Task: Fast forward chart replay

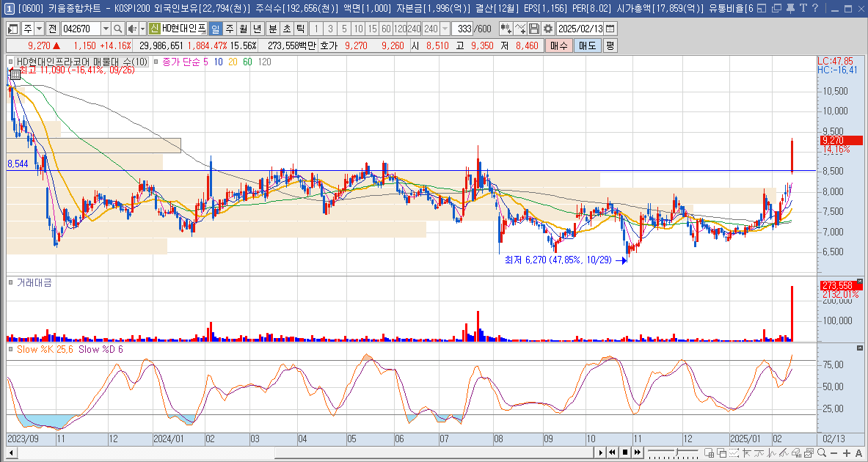Action: [x=638, y=452]
